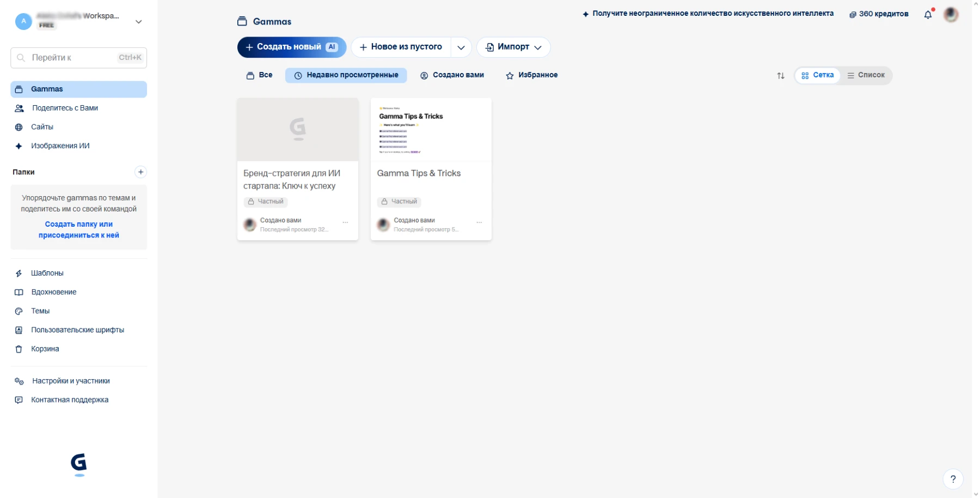Viewport: 980px width, 498px height.
Task: Open more options on Бренд-стратегия card
Action: (x=345, y=222)
